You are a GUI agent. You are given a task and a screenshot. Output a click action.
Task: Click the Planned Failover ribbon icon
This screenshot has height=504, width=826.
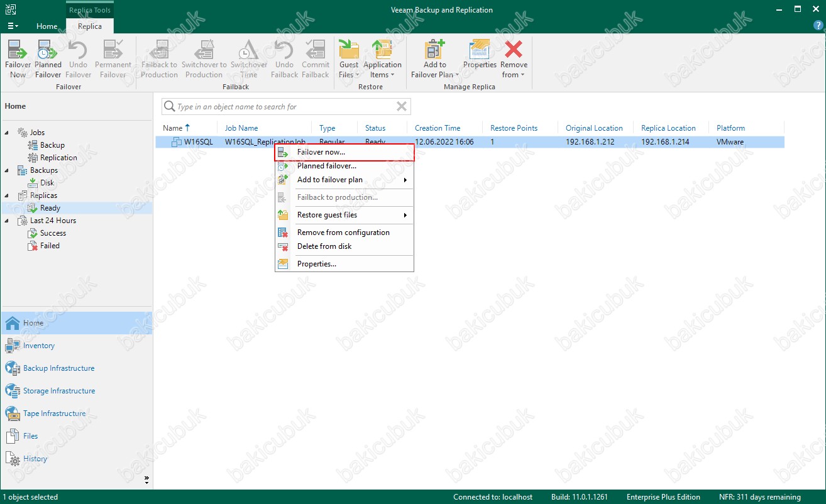click(x=48, y=60)
